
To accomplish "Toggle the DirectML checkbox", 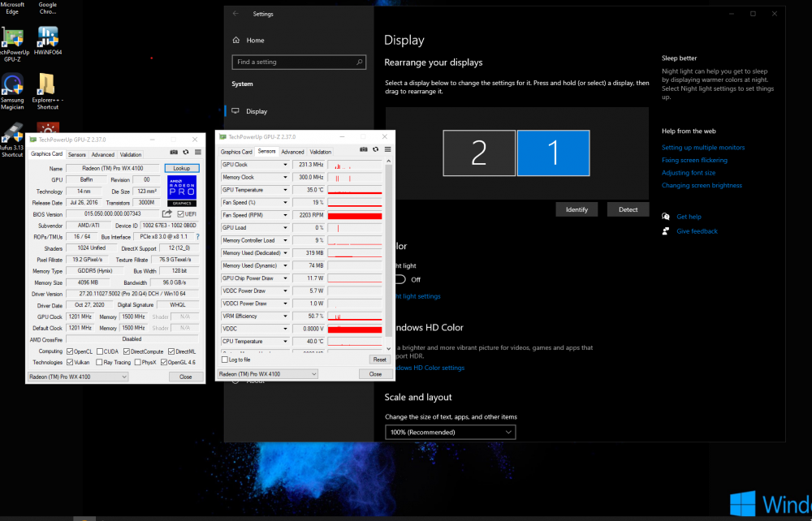I will (x=171, y=351).
